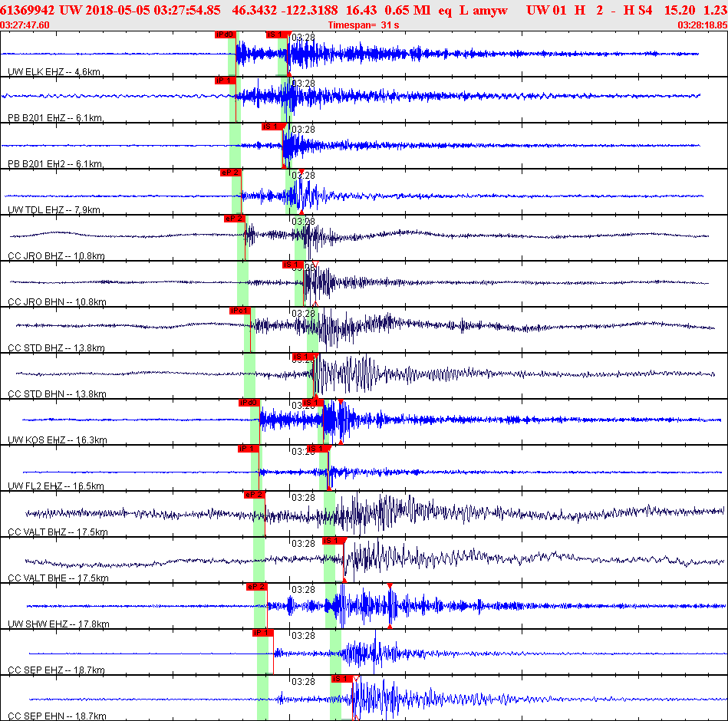Screen dimensions: 728x721
Task: Click the red amplitude triangle on SHW EHZ
Action: click(390, 586)
